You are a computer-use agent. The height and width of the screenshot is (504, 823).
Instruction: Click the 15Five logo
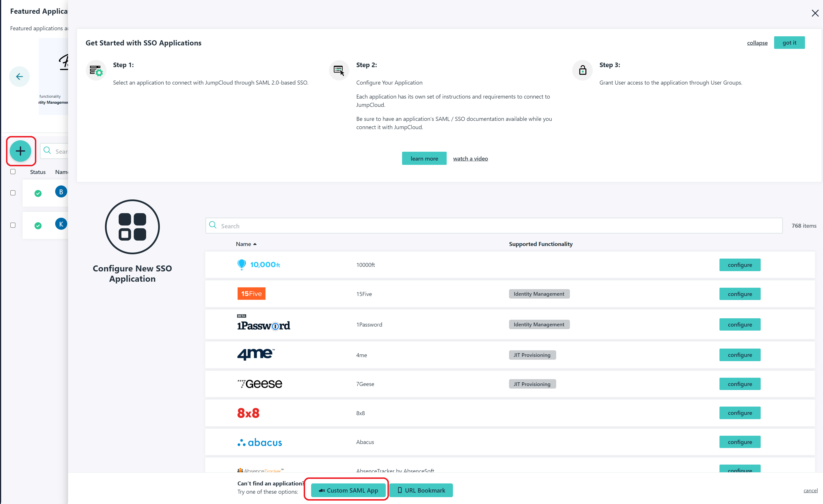point(251,293)
